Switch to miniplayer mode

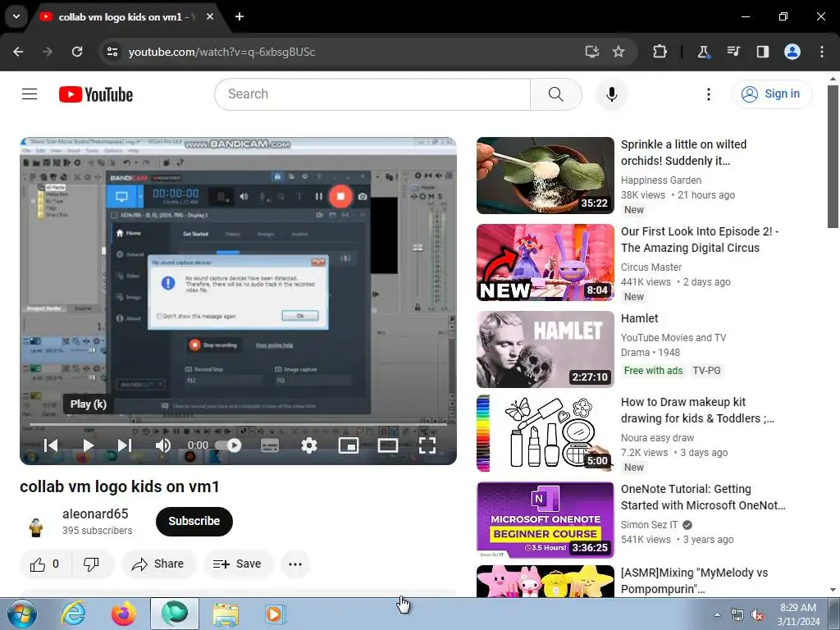348,445
